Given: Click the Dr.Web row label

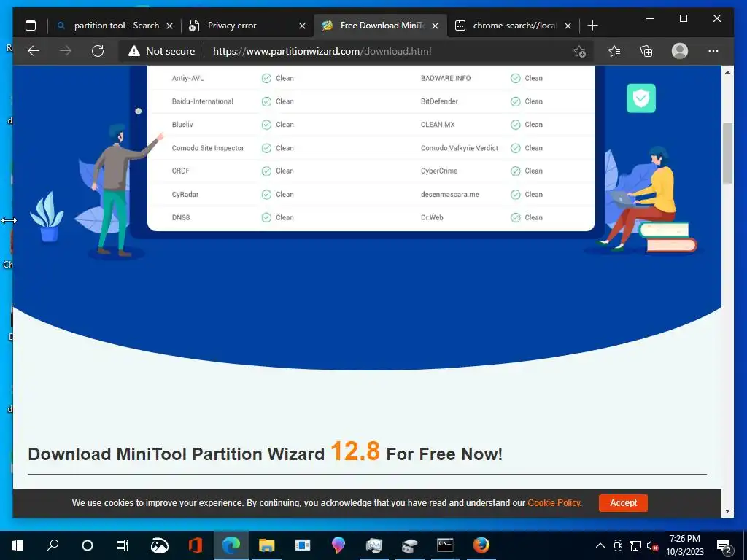Looking at the screenshot, I should pyautogui.click(x=432, y=217).
